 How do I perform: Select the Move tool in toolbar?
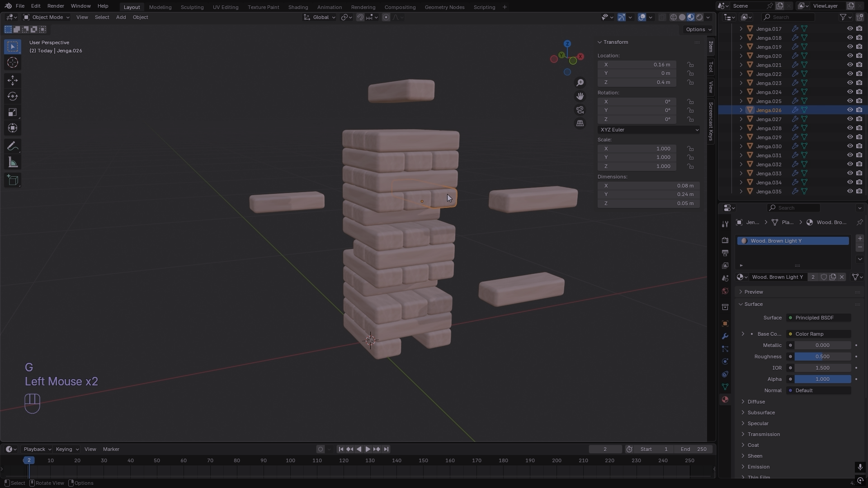click(x=13, y=80)
